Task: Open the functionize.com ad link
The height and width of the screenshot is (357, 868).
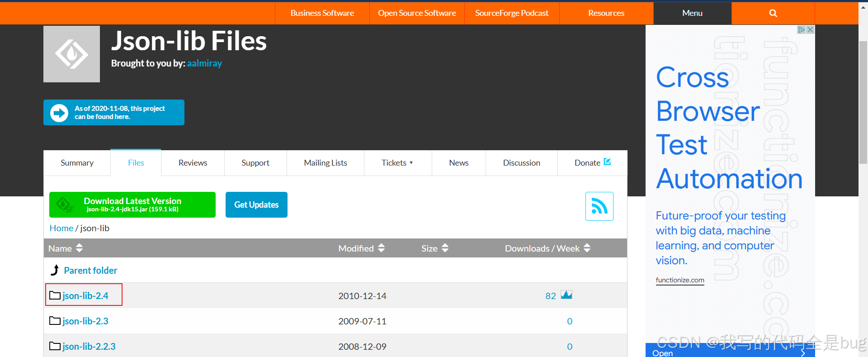Action: (680, 280)
